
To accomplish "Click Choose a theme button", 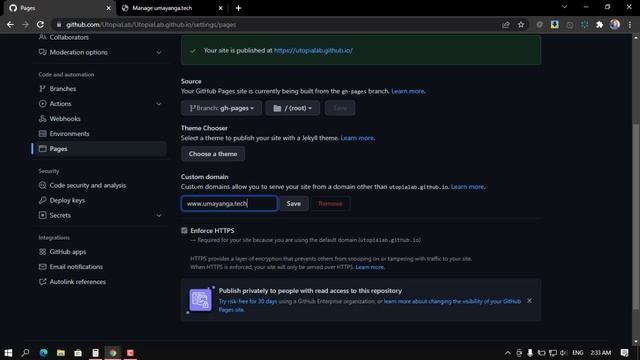I will pos(213,154).
